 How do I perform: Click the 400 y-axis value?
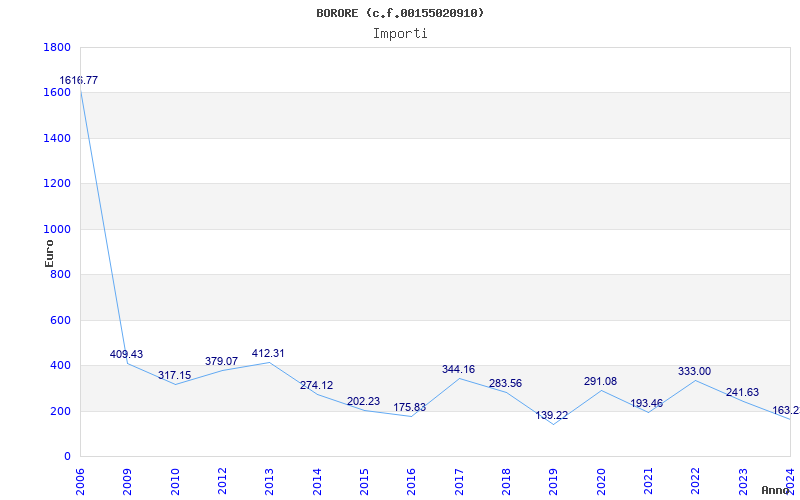61,366
